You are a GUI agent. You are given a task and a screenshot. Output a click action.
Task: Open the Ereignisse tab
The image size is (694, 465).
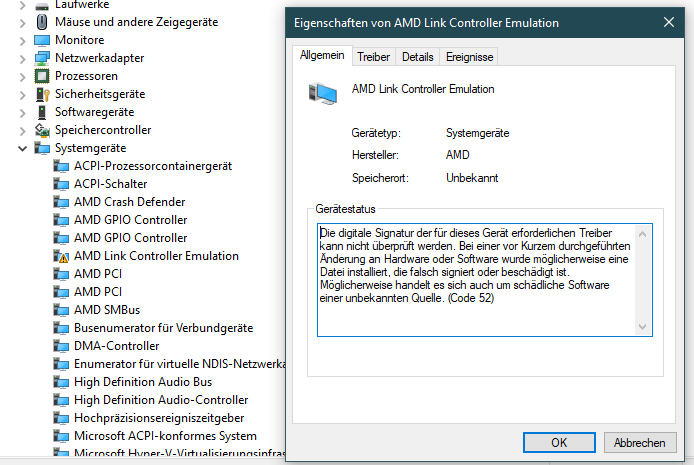point(469,57)
